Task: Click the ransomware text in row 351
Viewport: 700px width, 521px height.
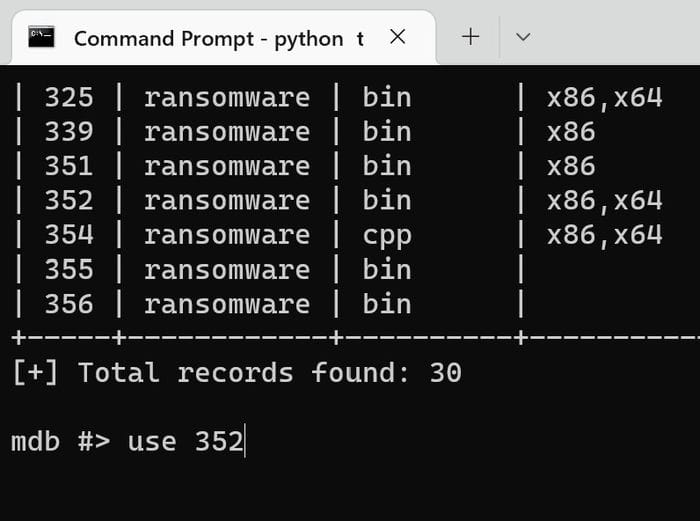Action: [226, 166]
